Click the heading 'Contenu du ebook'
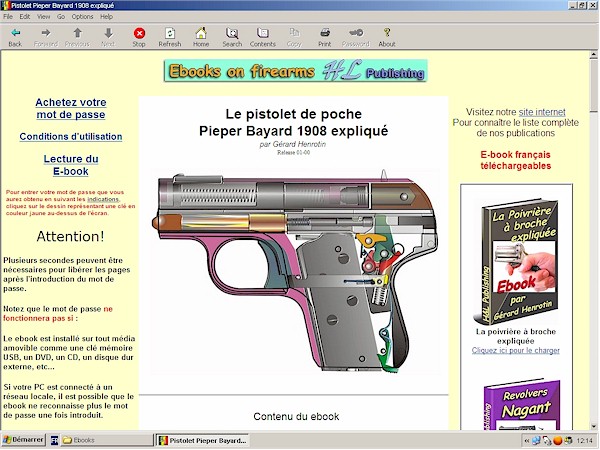The height and width of the screenshot is (450, 600). 296,416
